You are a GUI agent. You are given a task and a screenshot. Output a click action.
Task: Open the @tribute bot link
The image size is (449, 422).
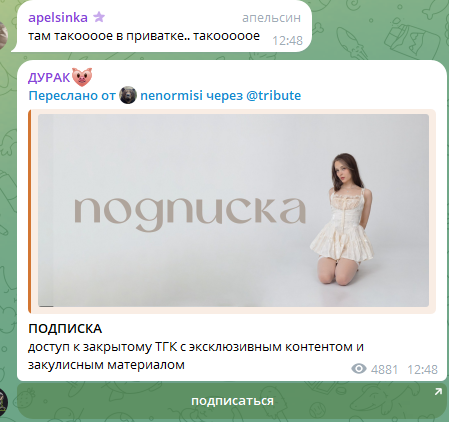(x=273, y=96)
